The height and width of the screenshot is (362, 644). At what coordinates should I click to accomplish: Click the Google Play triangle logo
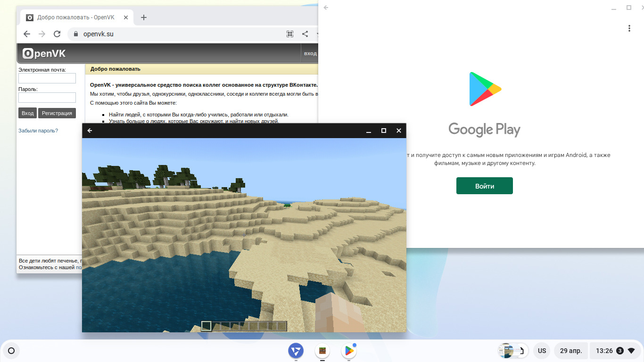(x=485, y=89)
